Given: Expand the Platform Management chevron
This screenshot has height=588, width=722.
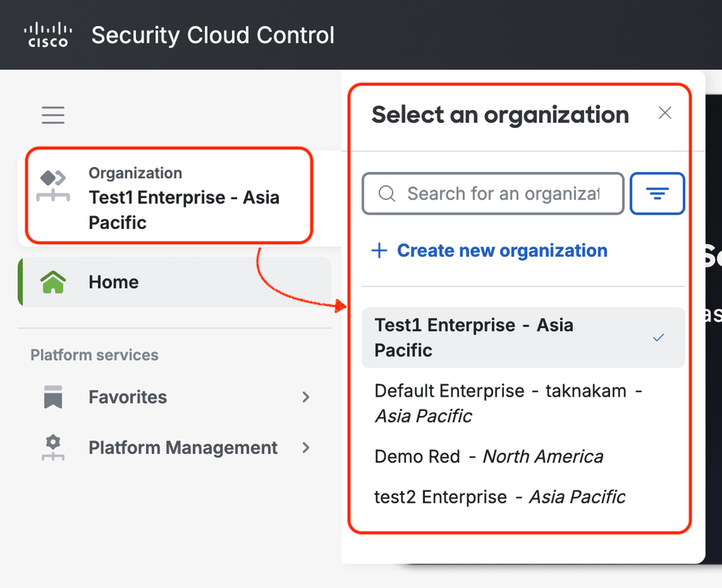Looking at the screenshot, I should coord(306,448).
